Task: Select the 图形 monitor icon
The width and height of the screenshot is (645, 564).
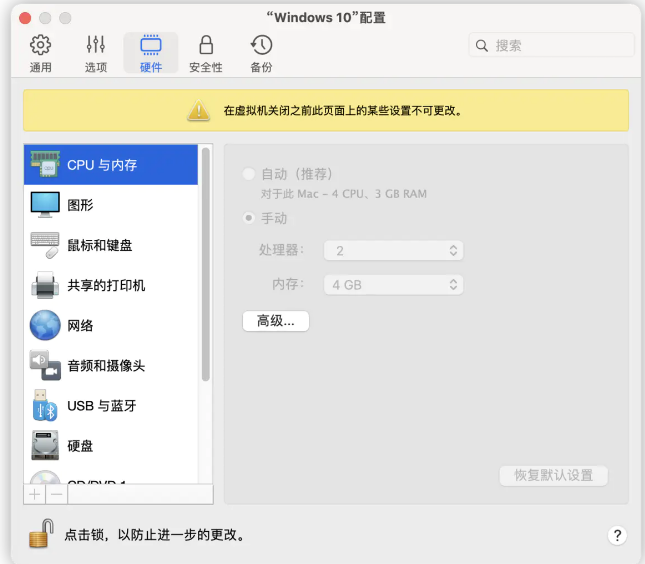Action: [45, 205]
